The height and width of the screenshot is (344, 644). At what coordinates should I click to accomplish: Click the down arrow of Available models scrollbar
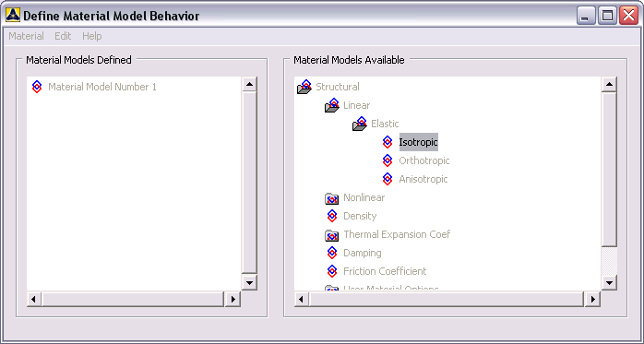point(609,282)
